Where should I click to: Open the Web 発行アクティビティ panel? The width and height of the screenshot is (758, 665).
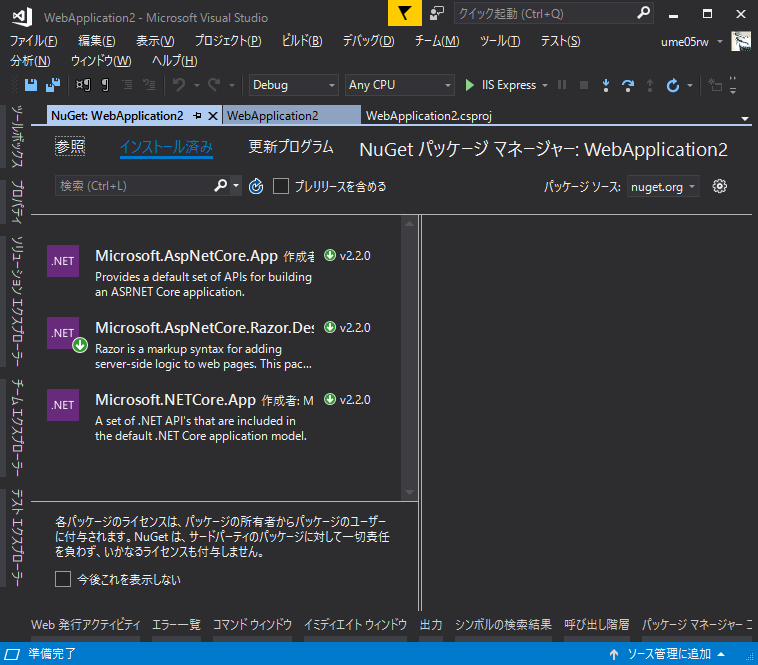point(86,625)
